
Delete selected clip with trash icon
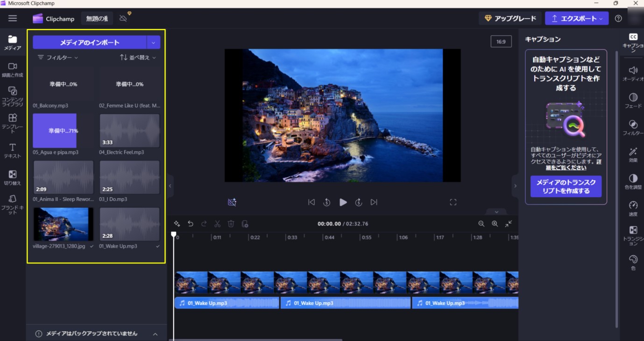pyautogui.click(x=231, y=224)
